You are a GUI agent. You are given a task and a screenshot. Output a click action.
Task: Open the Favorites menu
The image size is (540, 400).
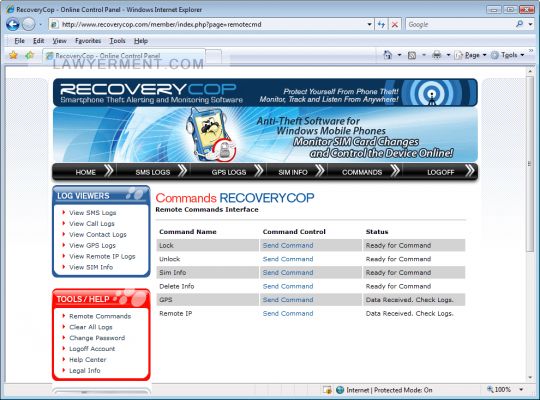point(88,41)
